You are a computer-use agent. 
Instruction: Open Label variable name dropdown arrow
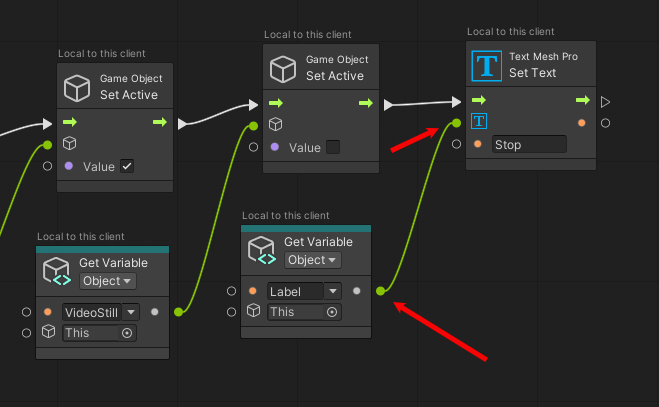pos(333,291)
